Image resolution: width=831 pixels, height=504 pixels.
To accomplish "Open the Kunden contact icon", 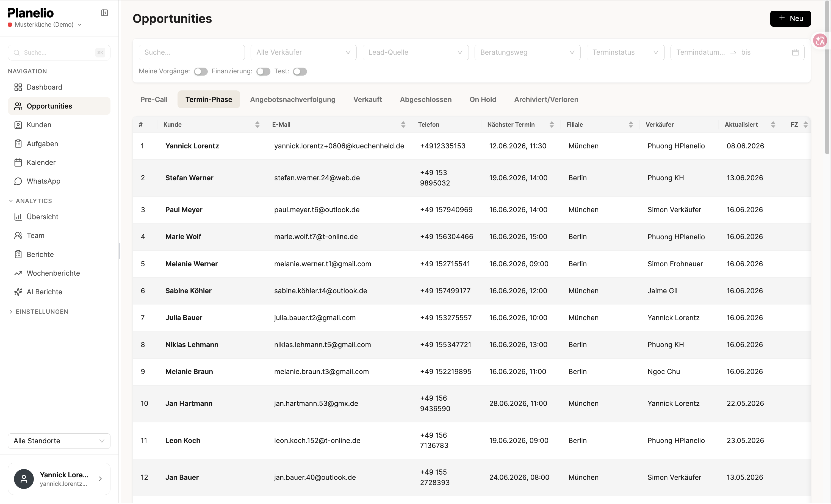I will 18,125.
